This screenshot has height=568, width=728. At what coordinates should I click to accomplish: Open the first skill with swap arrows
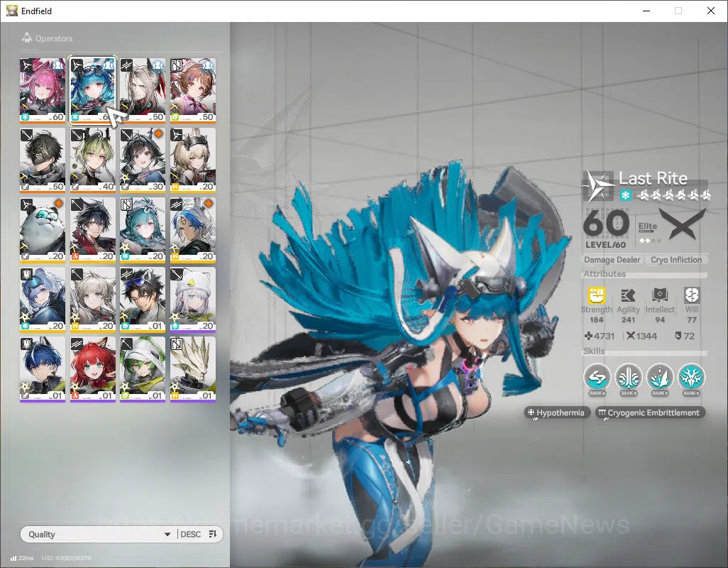point(597,378)
